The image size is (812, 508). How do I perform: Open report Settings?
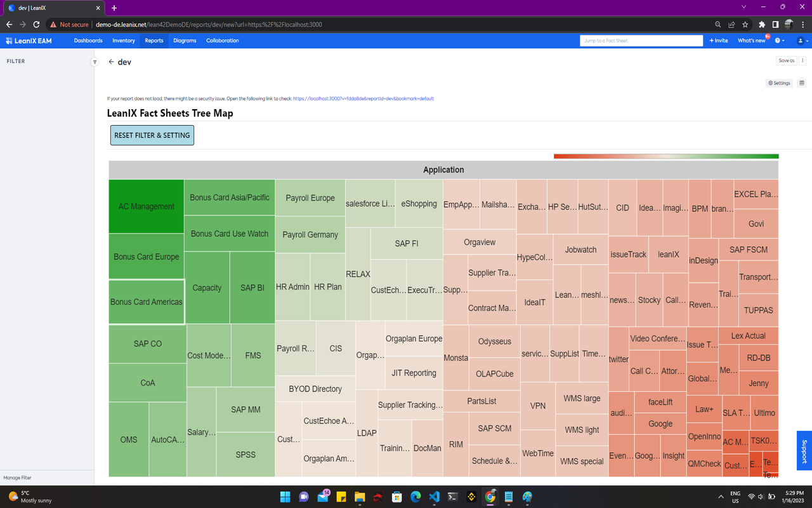pos(780,83)
